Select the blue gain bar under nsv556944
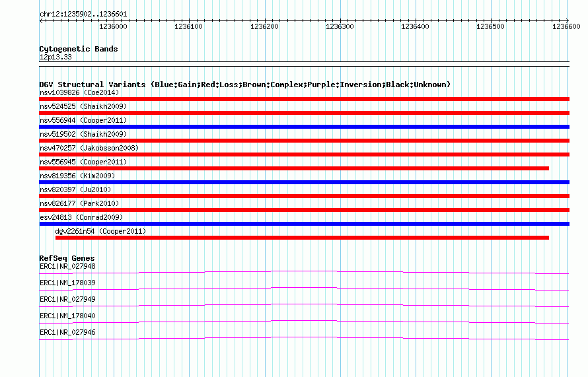588x377 pixels. point(304,127)
